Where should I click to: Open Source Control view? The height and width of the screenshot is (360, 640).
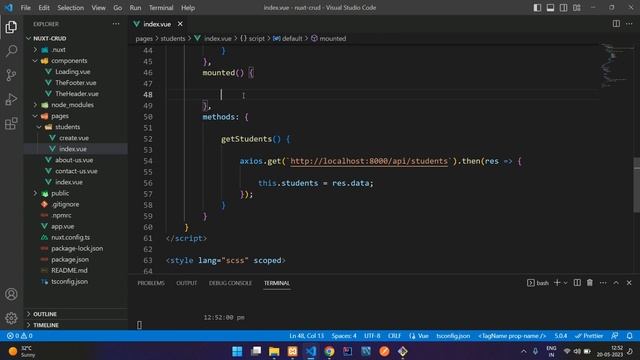(11, 75)
